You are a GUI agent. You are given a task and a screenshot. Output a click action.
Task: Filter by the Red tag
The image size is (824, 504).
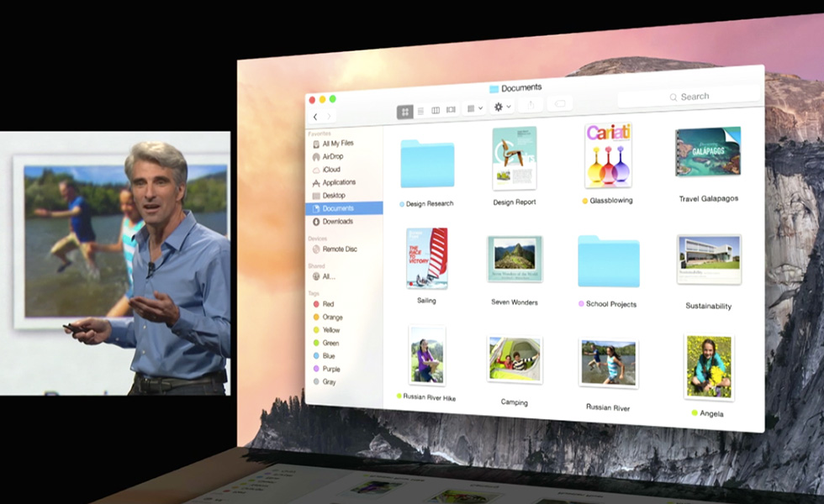point(328,304)
